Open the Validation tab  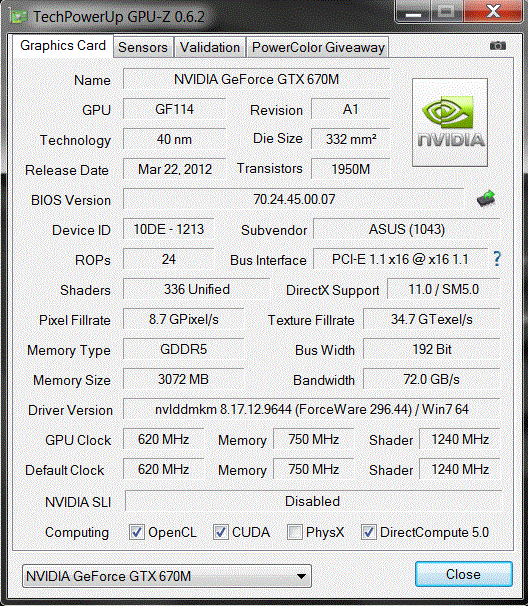(x=210, y=47)
